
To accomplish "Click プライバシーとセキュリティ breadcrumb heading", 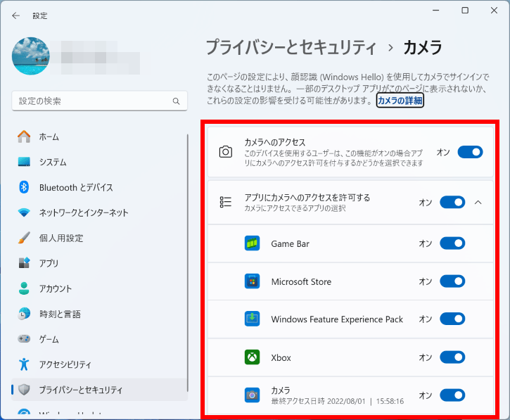I will tap(291, 48).
